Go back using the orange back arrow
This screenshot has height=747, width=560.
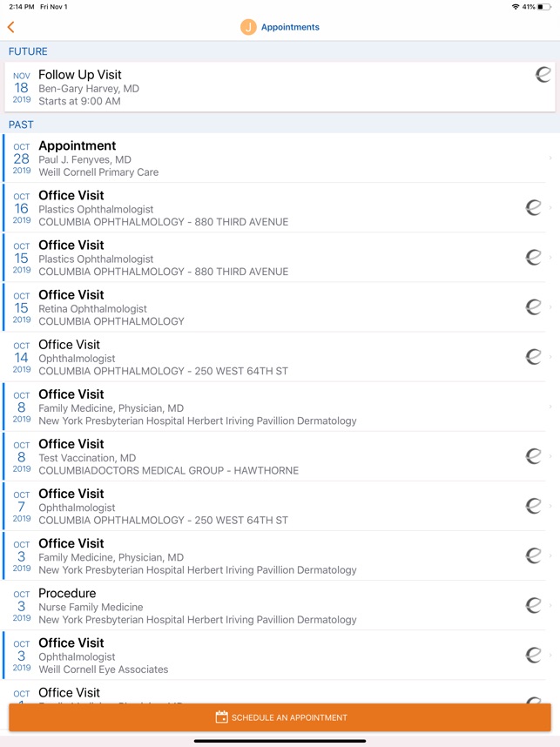click(11, 27)
